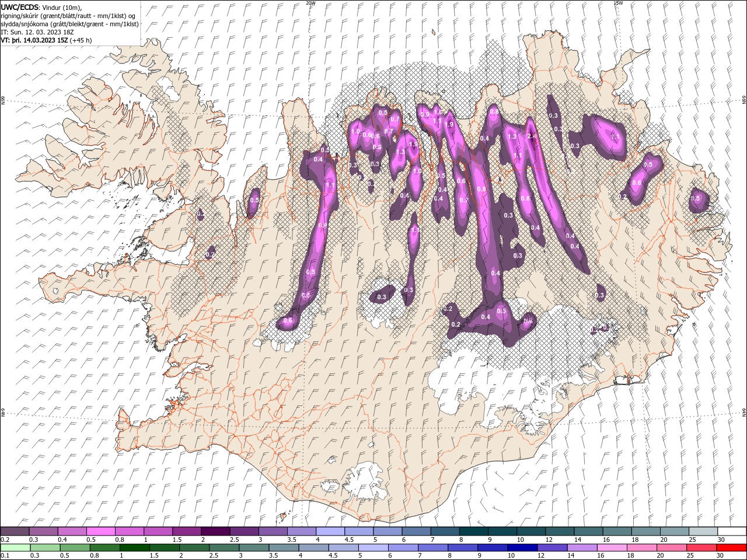
Task: Click the lilac 14 swatch in bottom legend row
Action: click(x=582, y=548)
